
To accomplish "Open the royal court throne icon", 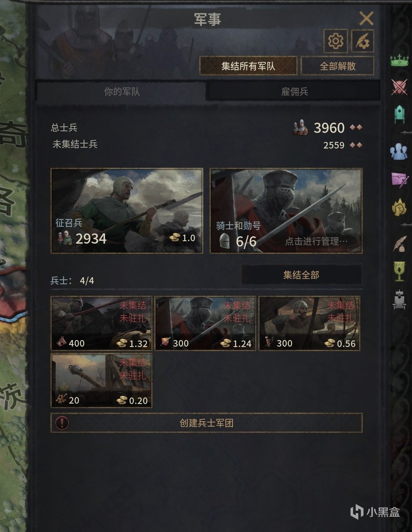I will tap(399, 299).
